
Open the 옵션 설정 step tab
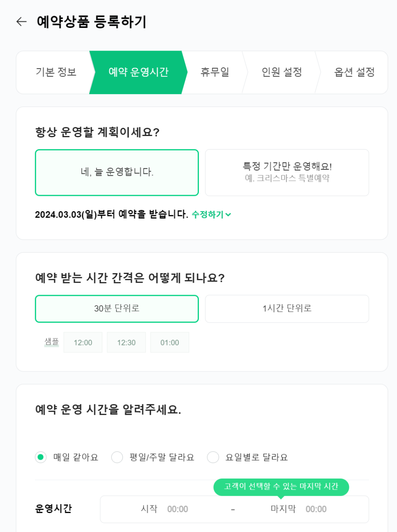354,72
